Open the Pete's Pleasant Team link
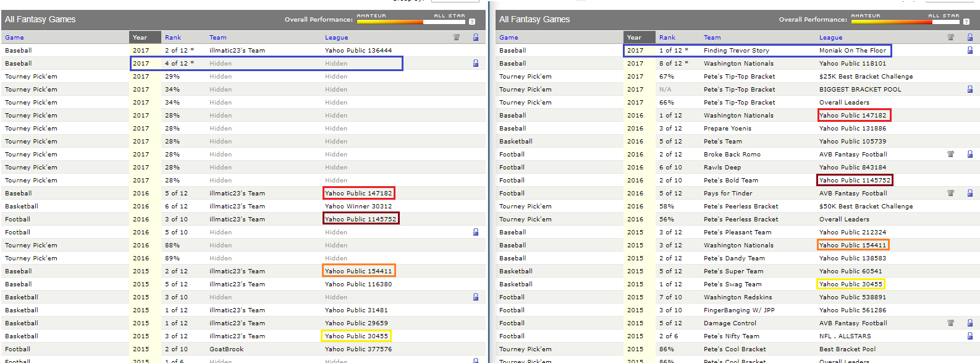980x363 pixels. click(738, 233)
